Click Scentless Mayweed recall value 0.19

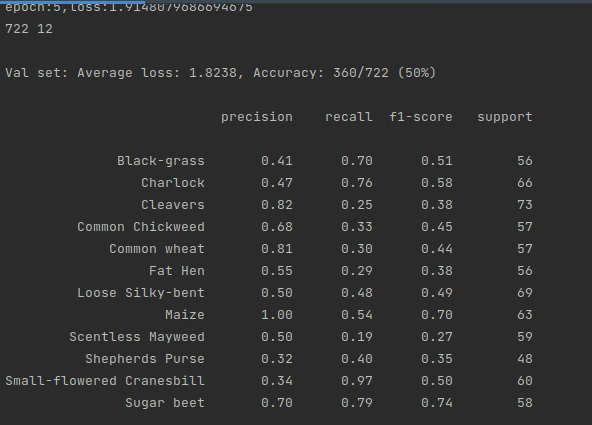(x=357, y=337)
